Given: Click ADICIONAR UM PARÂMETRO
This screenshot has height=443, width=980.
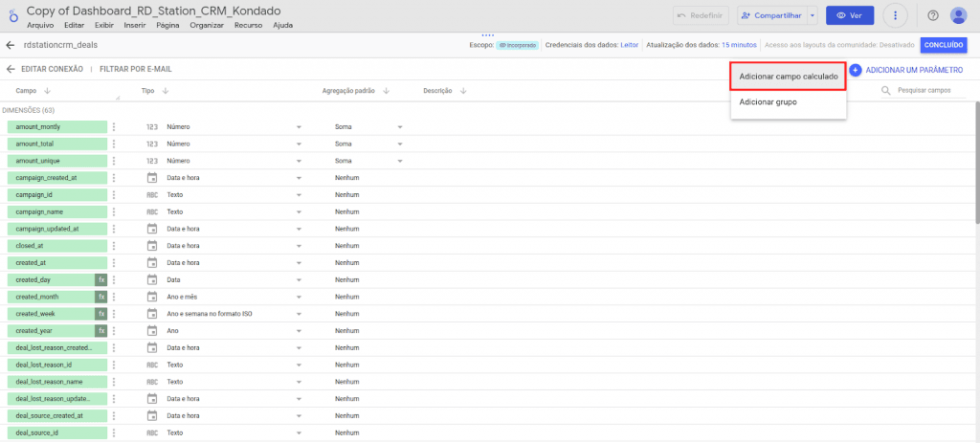Looking at the screenshot, I should click(906, 71).
